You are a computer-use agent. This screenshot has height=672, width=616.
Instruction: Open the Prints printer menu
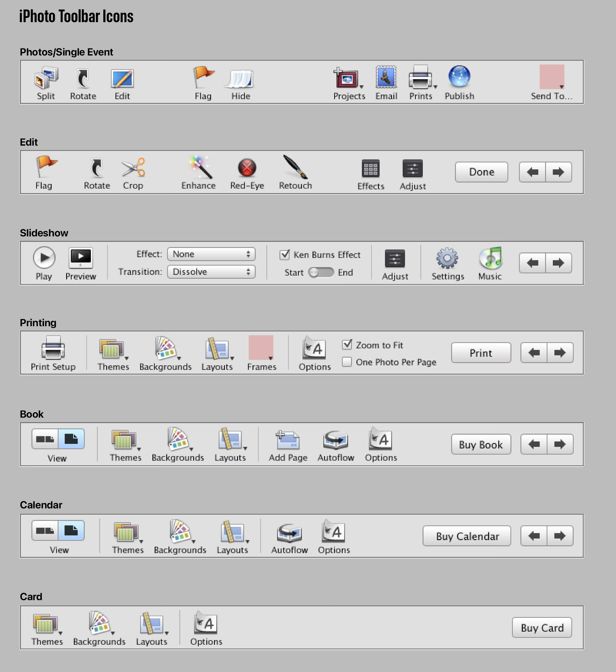pos(422,77)
